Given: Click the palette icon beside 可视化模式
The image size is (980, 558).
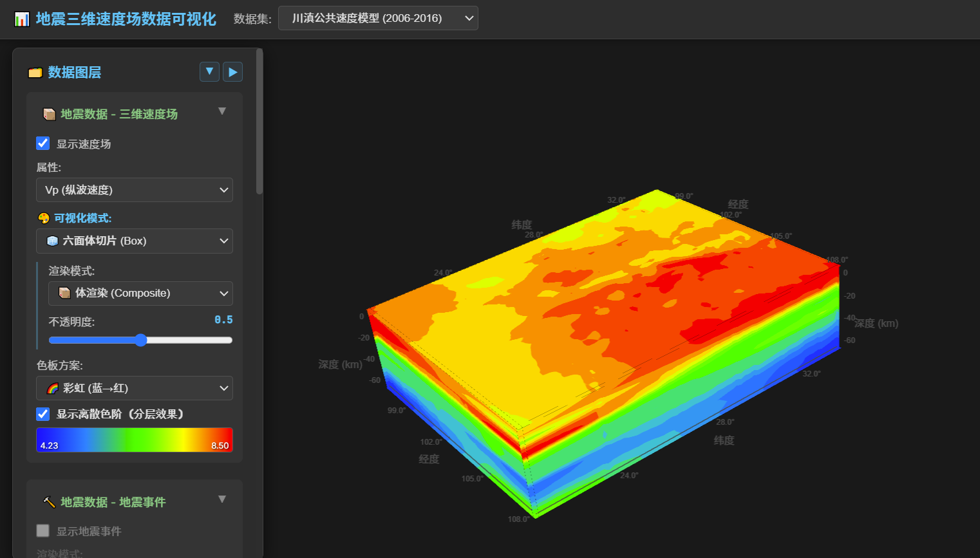Looking at the screenshot, I should 44,218.
